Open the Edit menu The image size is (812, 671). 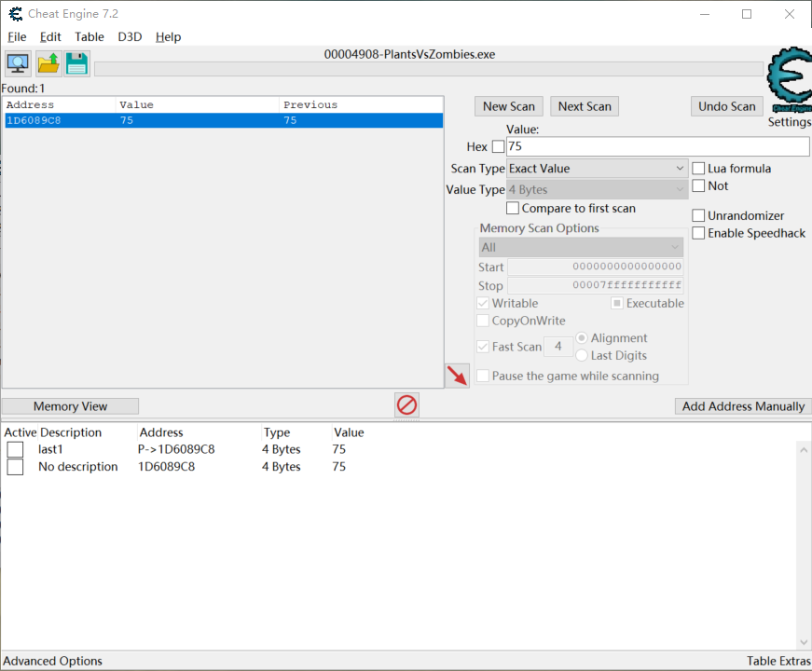50,36
